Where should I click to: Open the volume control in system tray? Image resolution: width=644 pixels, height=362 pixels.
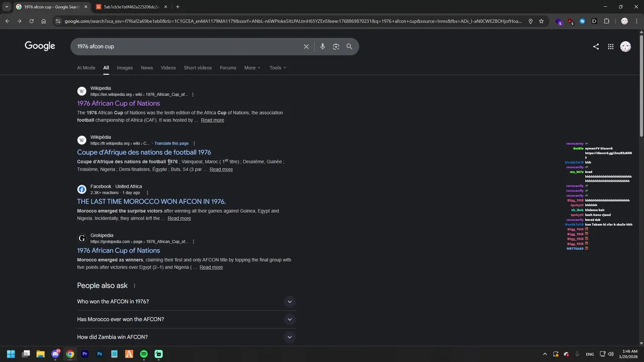(611, 354)
